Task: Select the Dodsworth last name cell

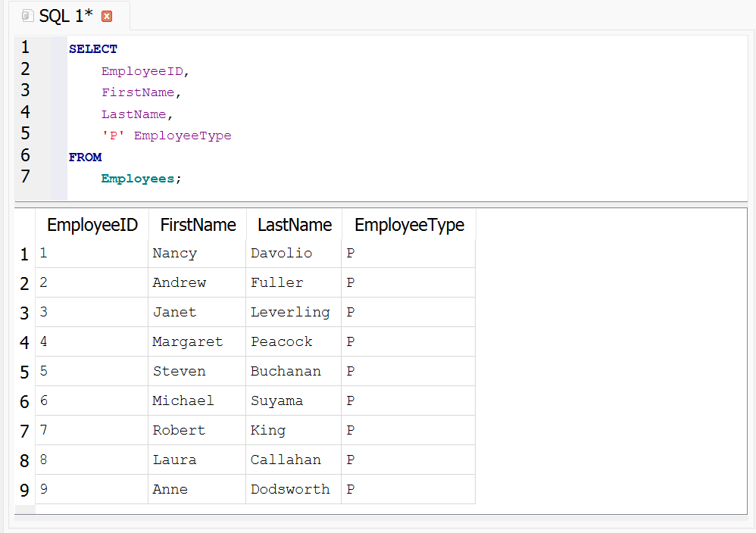Action: (290, 490)
